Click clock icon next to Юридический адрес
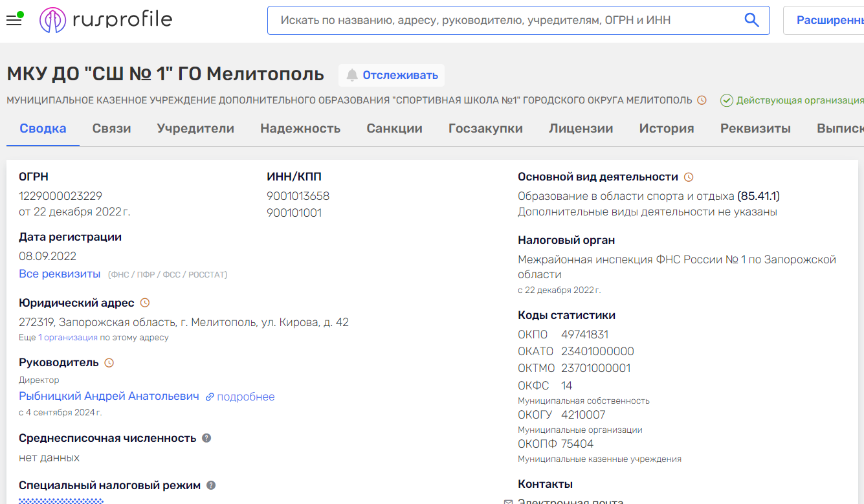The width and height of the screenshot is (864, 504). (x=145, y=303)
